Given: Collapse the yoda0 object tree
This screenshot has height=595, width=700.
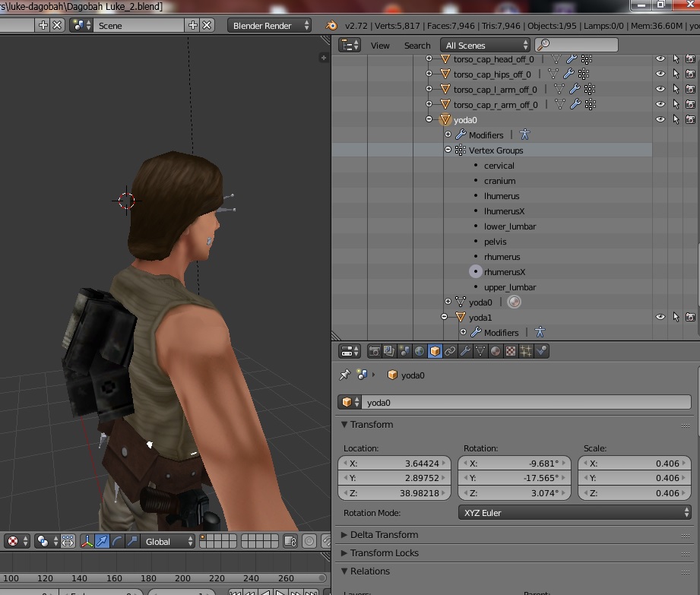Looking at the screenshot, I should coord(429,119).
